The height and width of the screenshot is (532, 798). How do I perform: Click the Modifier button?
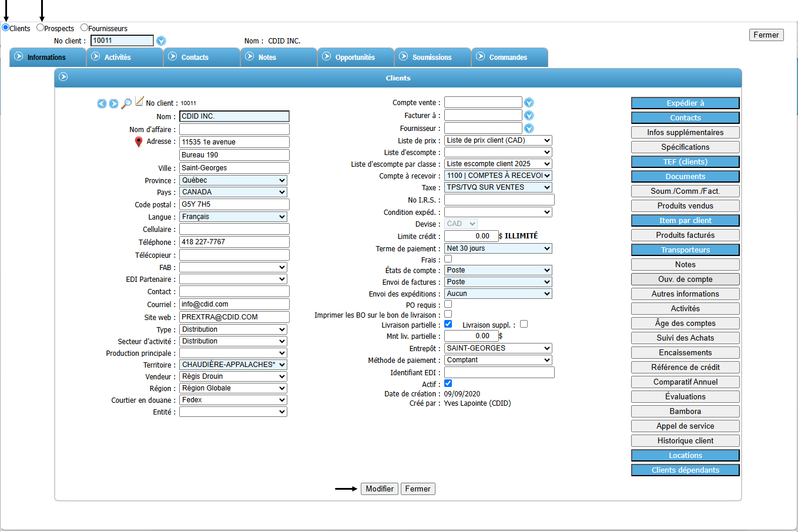(380, 489)
